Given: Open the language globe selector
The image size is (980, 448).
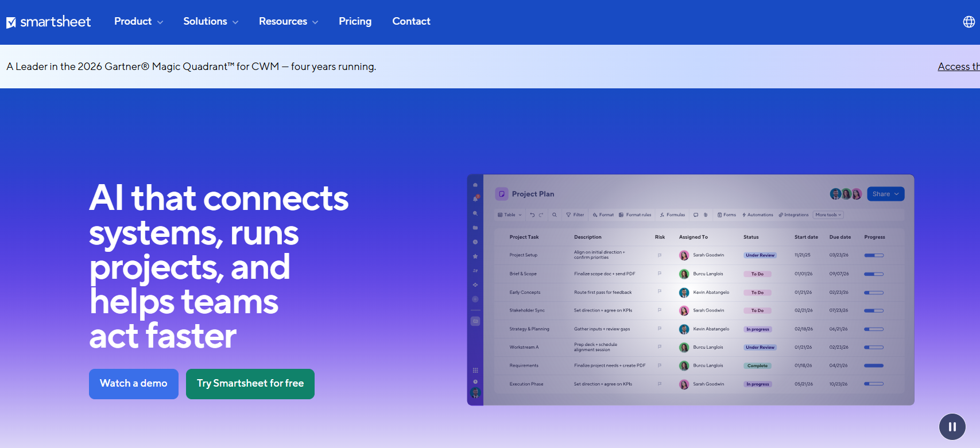Looking at the screenshot, I should tap(969, 22).
